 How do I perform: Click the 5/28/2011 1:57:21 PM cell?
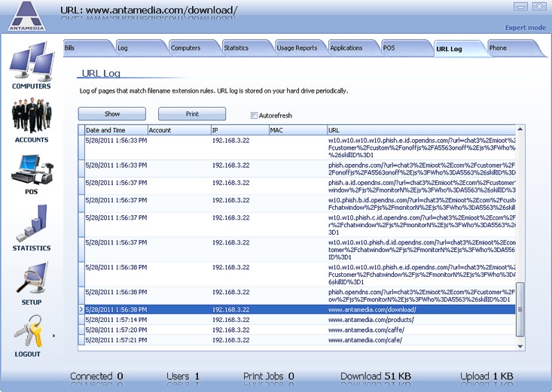(116, 340)
